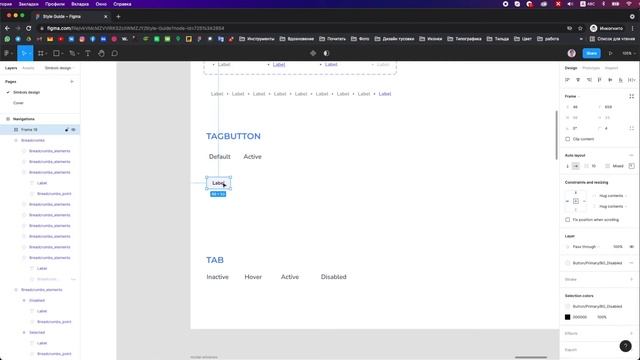Open second Hug contents resizing dropdown
The image size is (640, 360).
click(613, 207)
